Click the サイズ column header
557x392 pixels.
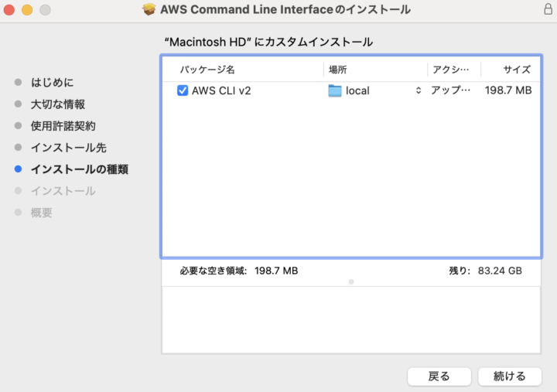point(517,69)
